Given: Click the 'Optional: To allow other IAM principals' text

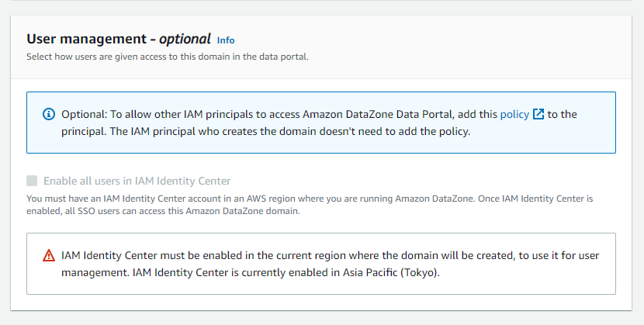Looking at the screenshot, I should (178, 114).
